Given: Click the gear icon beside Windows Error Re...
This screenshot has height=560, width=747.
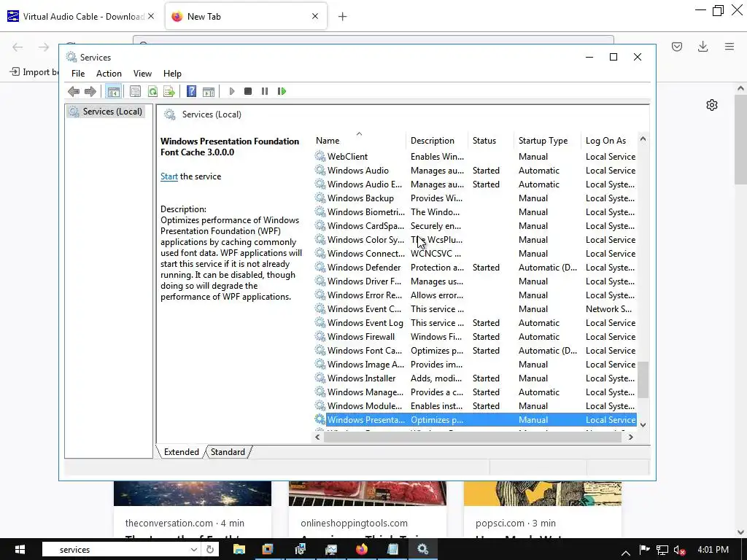Looking at the screenshot, I should [x=320, y=295].
